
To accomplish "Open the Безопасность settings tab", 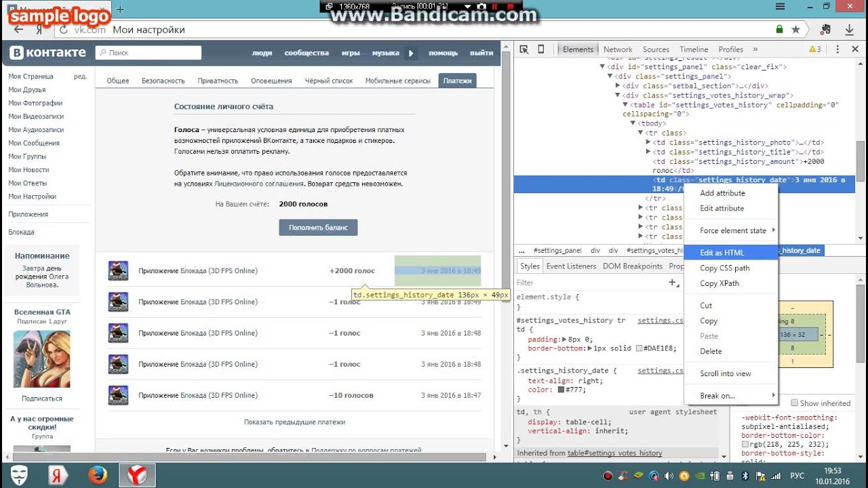I will coord(163,81).
